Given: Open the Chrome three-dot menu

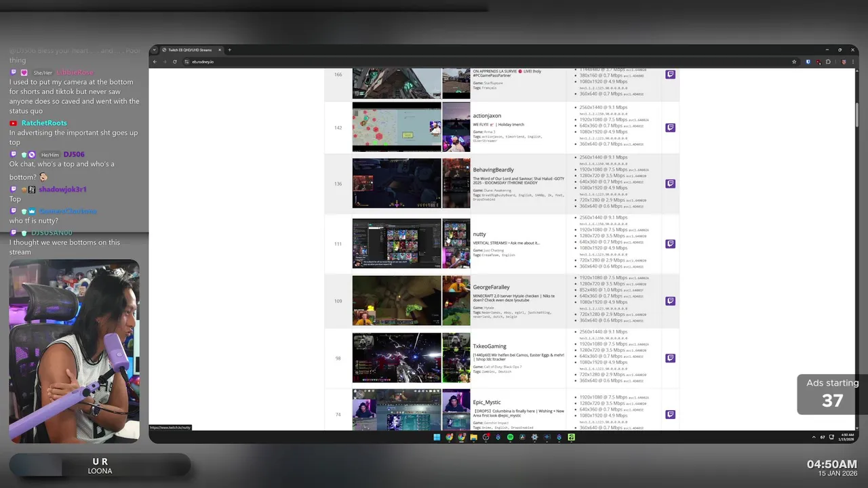Looking at the screenshot, I should (x=852, y=62).
